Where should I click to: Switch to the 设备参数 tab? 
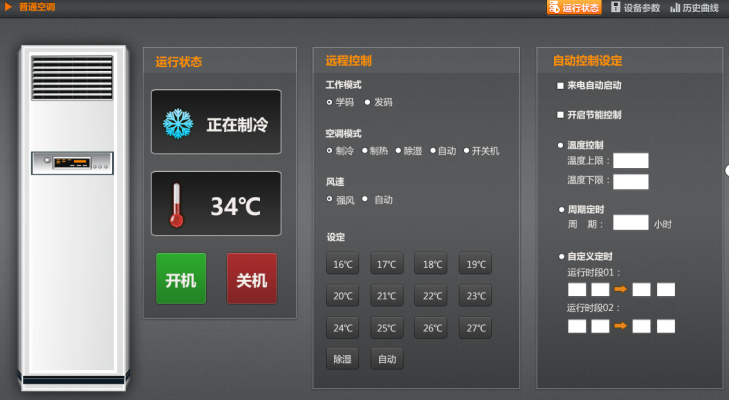pyautogui.click(x=635, y=7)
